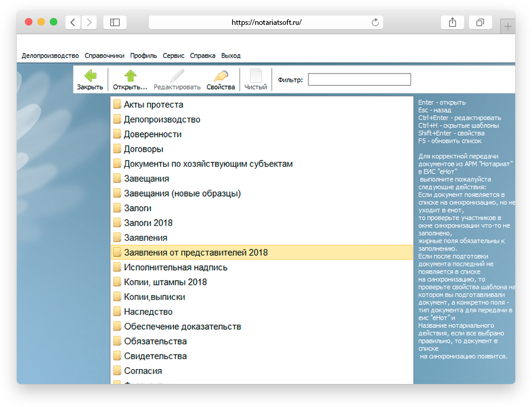
Task: Click folder icon beside Залоги 2018
Action: [x=117, y=223]
